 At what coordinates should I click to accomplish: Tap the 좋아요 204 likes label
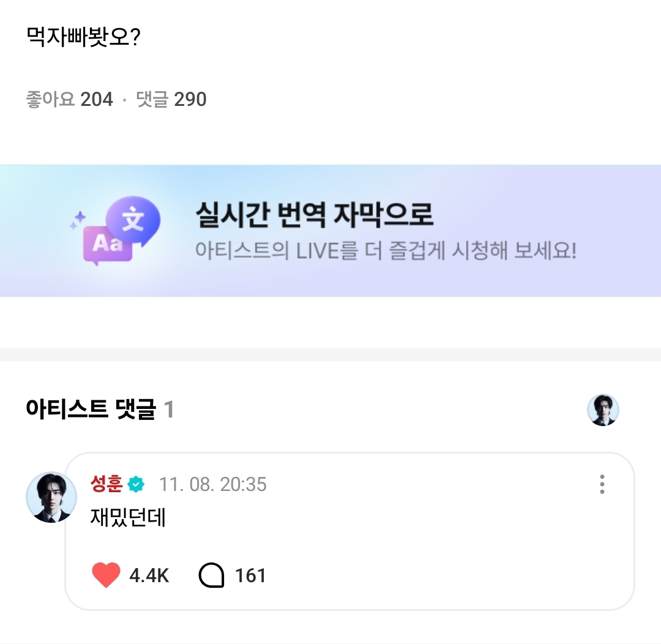coord(69,99)
